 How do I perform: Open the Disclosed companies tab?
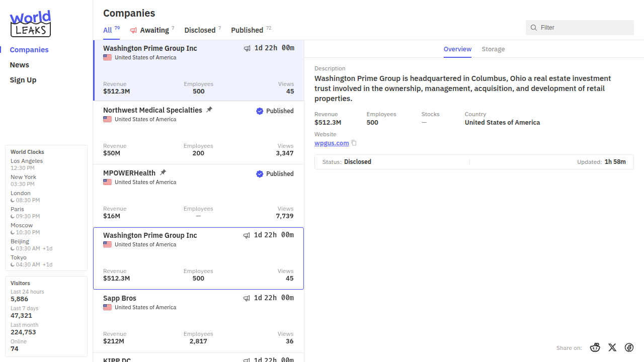(200, 30)
